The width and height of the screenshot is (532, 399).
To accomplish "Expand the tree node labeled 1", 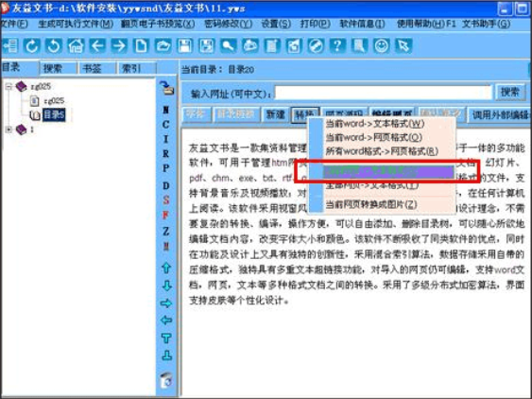I will (x=9, y=130).
